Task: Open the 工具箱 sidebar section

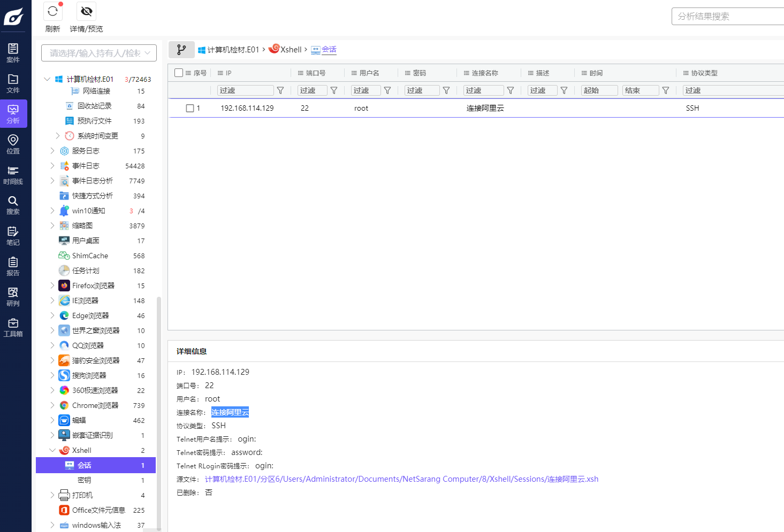Action: (x=13, y=327)
